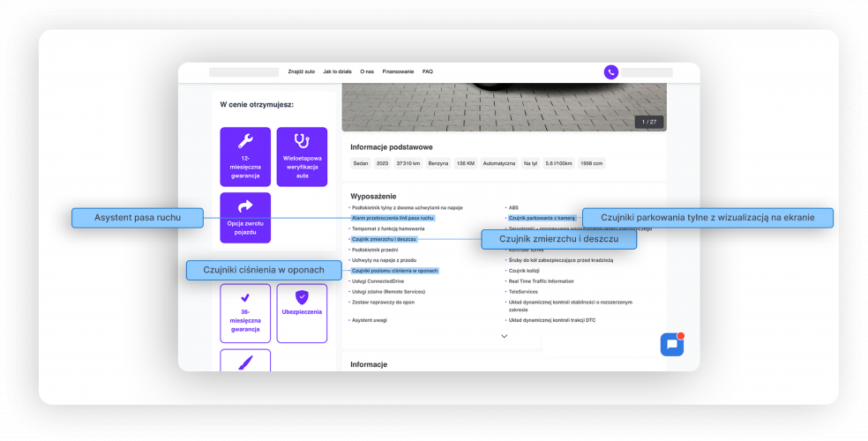Click the Sedan body type chip
The image size is (868, 441).
(361, 164)
